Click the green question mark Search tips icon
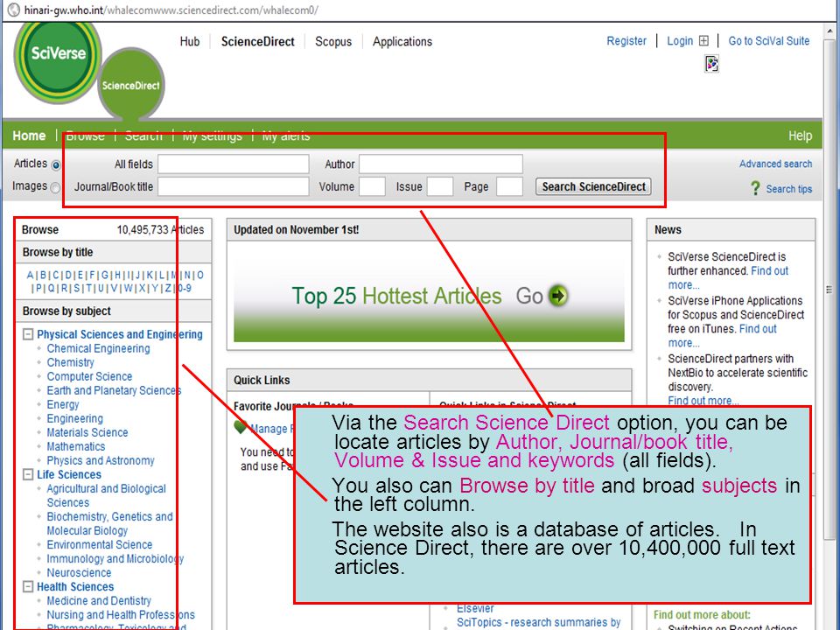The width and height of the screenshot is (840, 630). tap(755, 188)
